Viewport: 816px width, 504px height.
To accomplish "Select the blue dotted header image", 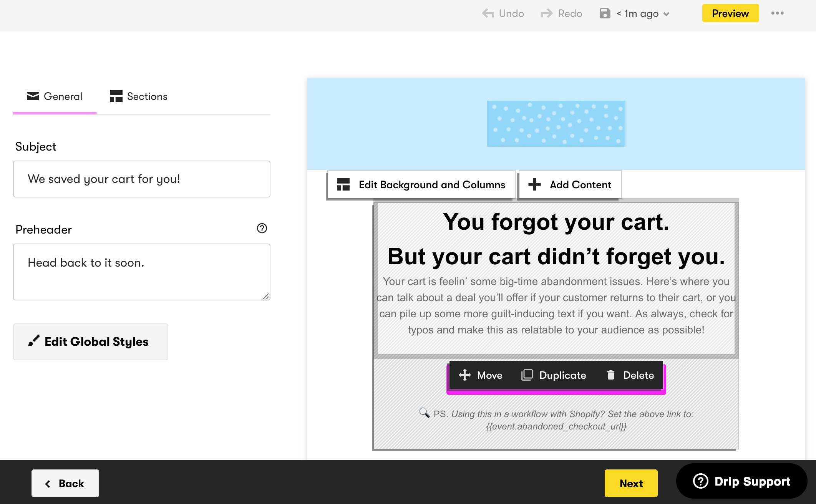I will pos(556,124).
